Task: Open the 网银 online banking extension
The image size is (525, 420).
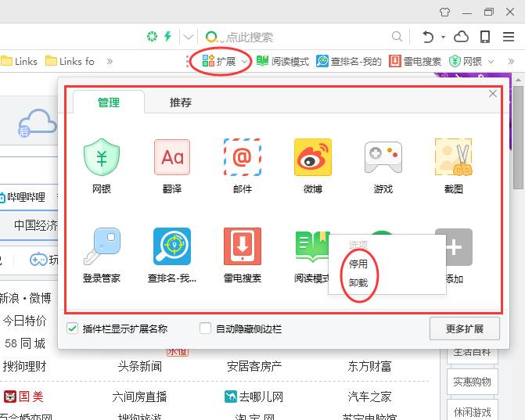Action: (x=102, y=157)
